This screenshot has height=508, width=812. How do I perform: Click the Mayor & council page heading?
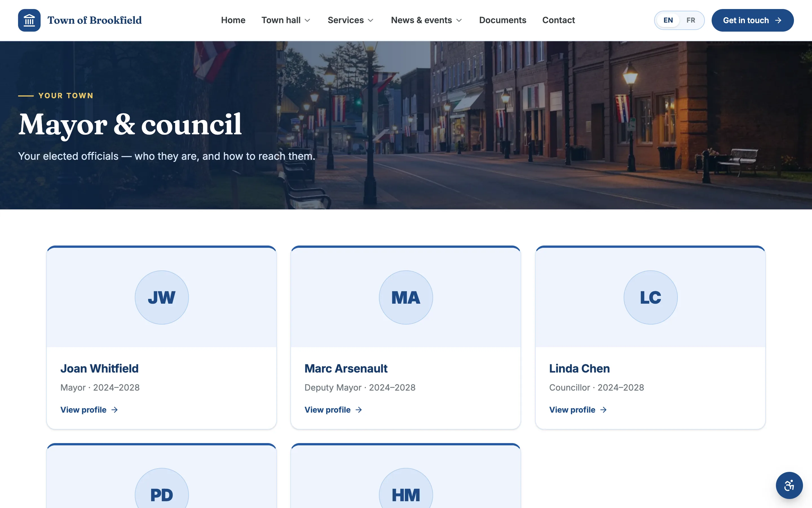click(130, 125)
